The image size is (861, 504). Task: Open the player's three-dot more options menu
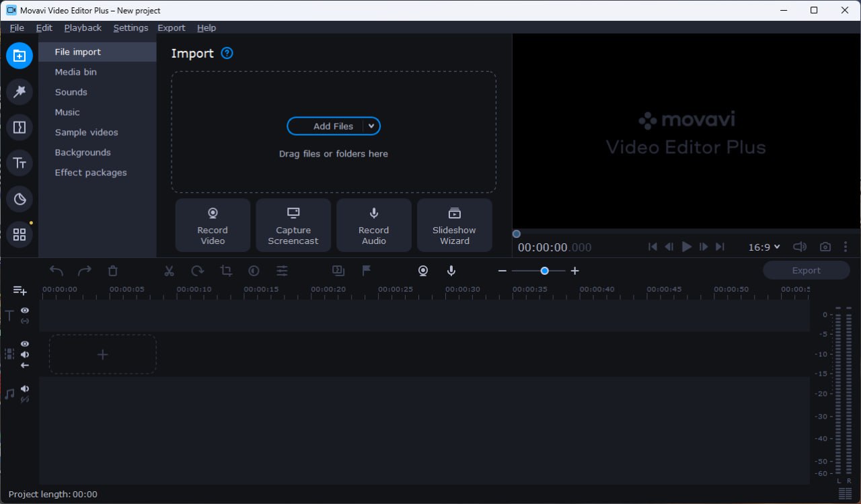pos(846,247)
